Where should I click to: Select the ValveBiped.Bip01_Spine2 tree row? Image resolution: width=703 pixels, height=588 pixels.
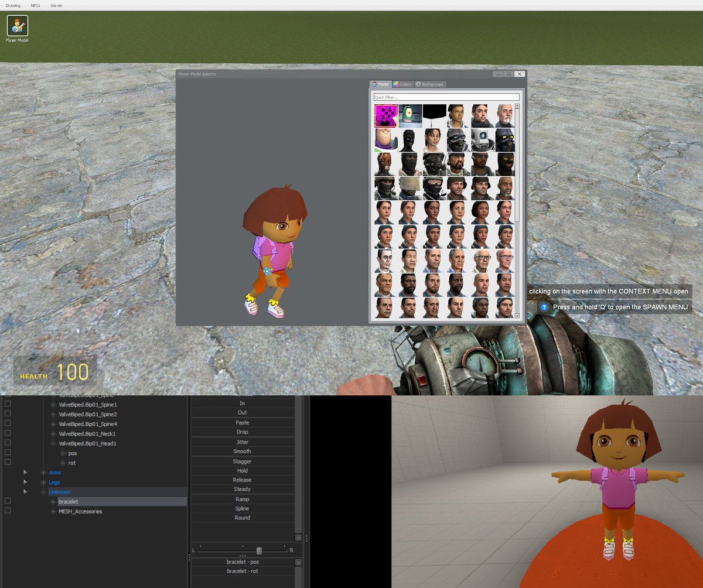pos(87,414)
